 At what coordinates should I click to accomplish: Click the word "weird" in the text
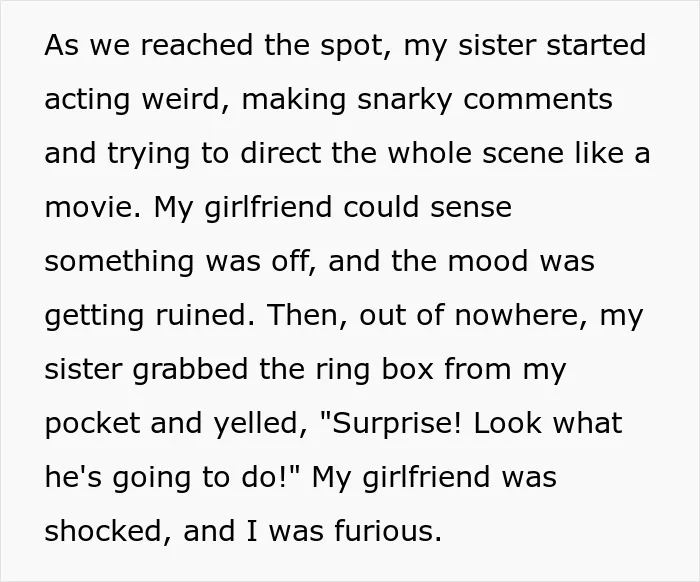coord(181,99)
